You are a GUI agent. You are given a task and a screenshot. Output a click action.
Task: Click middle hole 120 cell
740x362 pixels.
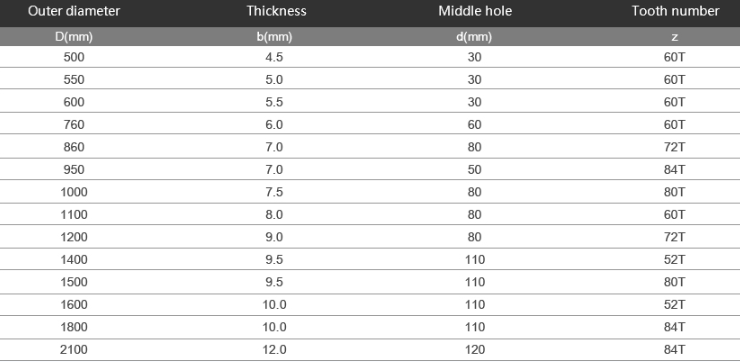point(474,350)
